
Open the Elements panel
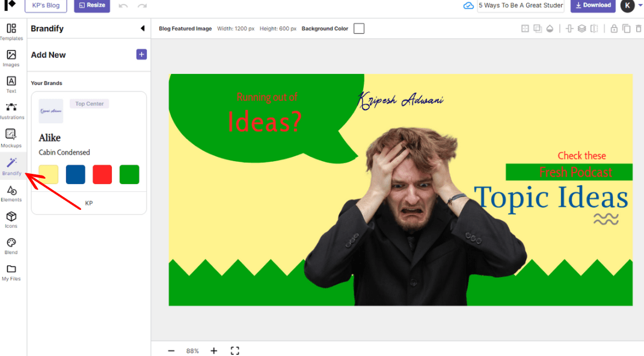pos(11,194)
